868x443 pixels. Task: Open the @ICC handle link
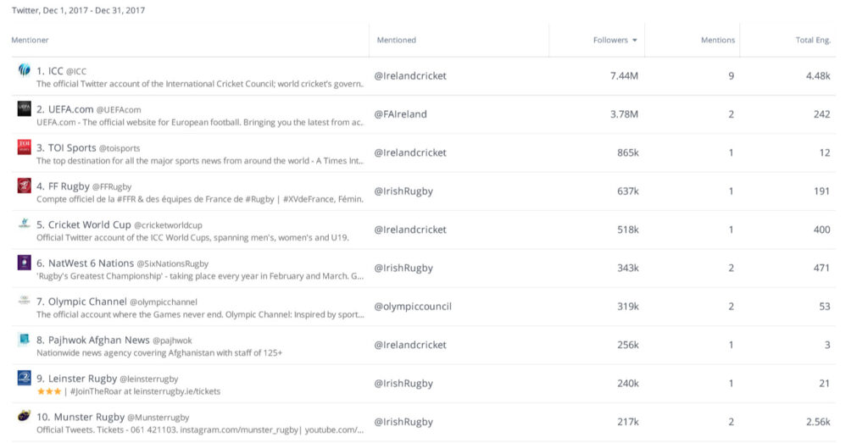(x=75, y=72)
